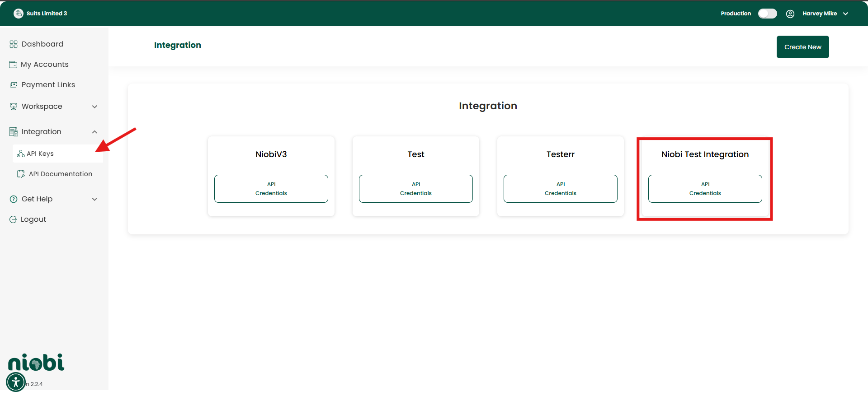This screenshot has height=396, width=868.
Task: Click the Harvey Mike user name
Action: [x=820, y=14]
